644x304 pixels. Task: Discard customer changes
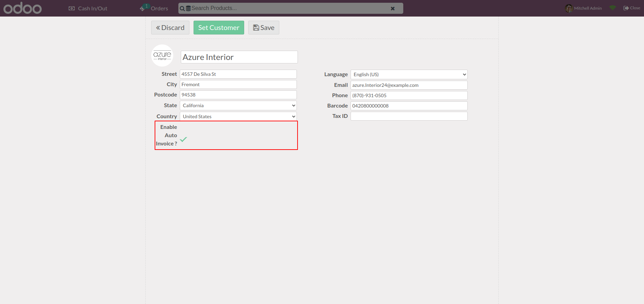[170, 28]
